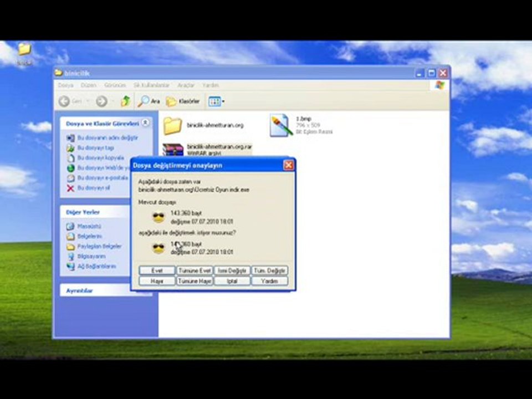This screenshot has width=532, height=399.
Task: Click the e-mail file task icon
Action: [70, 178]
